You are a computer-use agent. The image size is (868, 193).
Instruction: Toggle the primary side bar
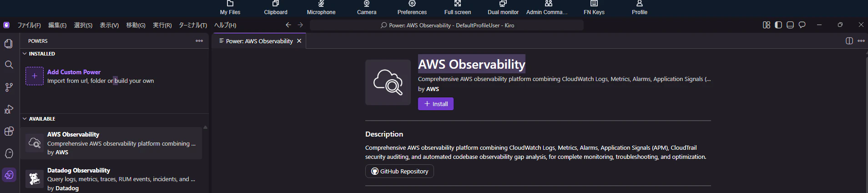point(778,25)
